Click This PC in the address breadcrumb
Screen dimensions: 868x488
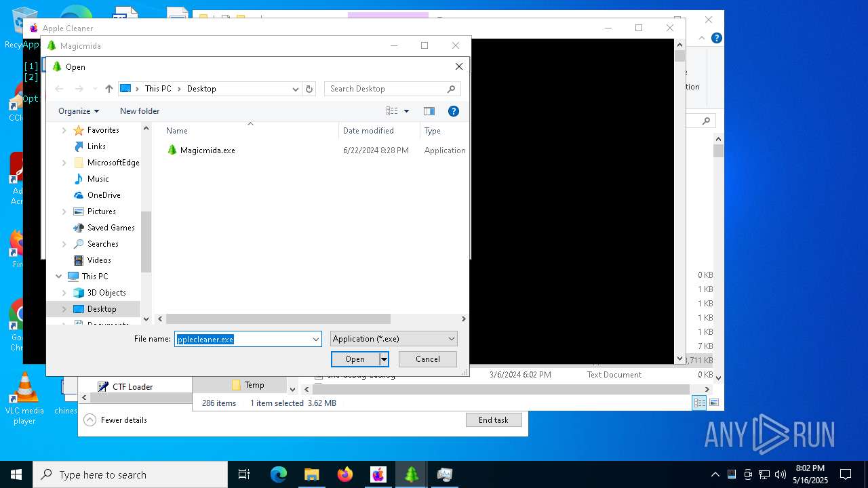pos(158,89)
